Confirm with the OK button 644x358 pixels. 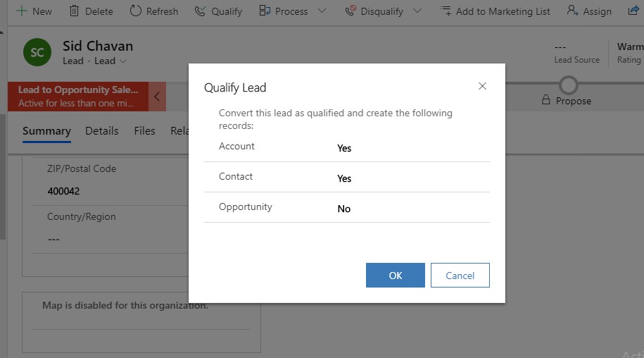click(x=395, y=276)
